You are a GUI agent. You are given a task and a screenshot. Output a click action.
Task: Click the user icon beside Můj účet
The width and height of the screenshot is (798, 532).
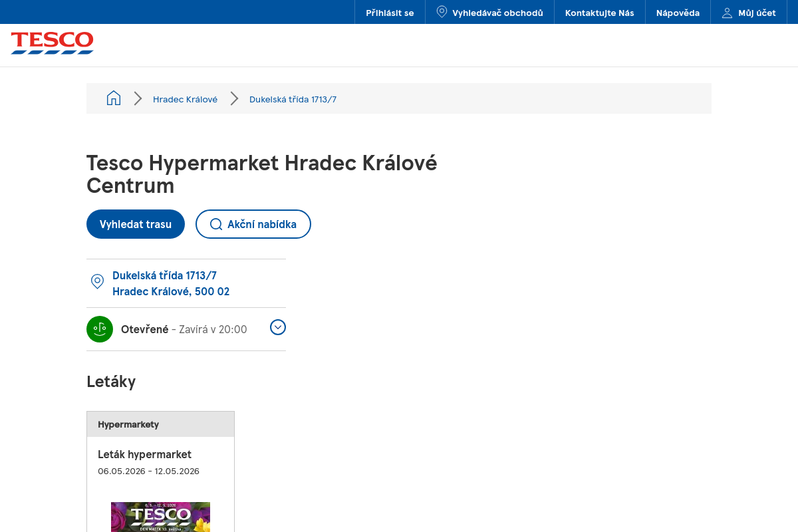coord(727,13)
